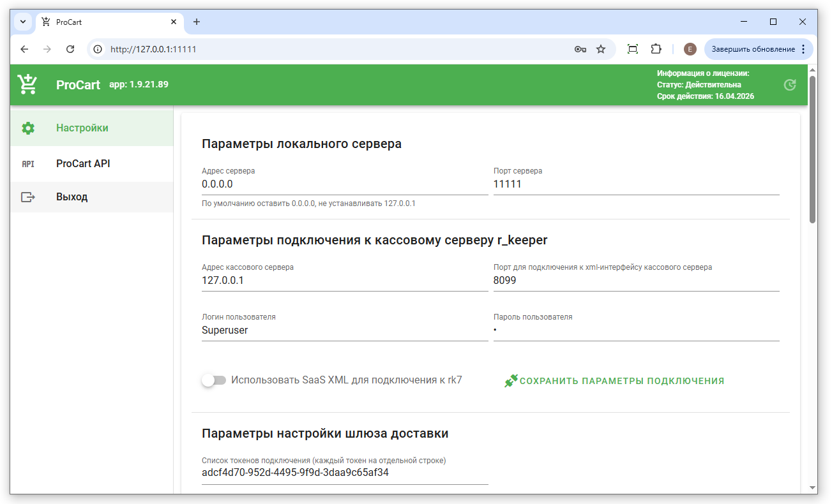The height and width of the screenshot is (504, 832).
Task: Click the Настройки gear icon in sidebar
Action: tap(28, 128)
